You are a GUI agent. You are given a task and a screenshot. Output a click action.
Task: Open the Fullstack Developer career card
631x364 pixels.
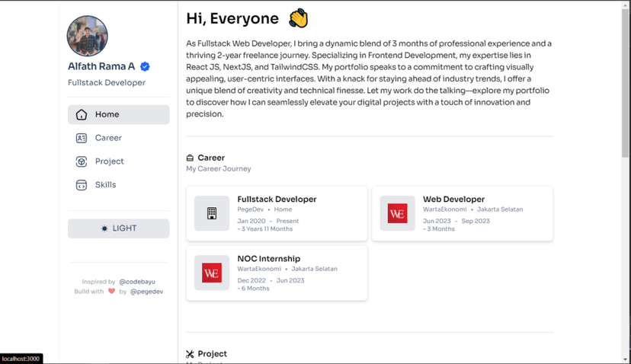(277, 213)
